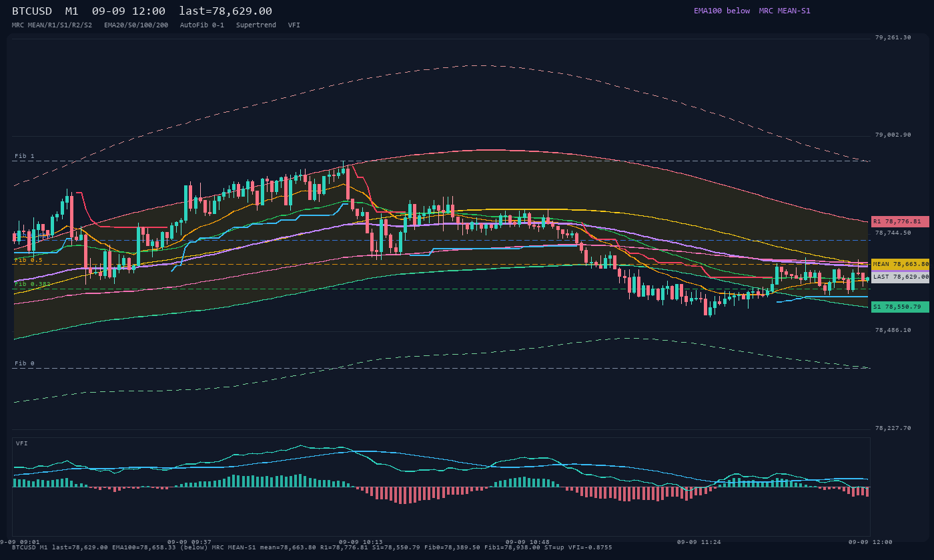Click the R1 78,776.81 price label

[900, 221]
